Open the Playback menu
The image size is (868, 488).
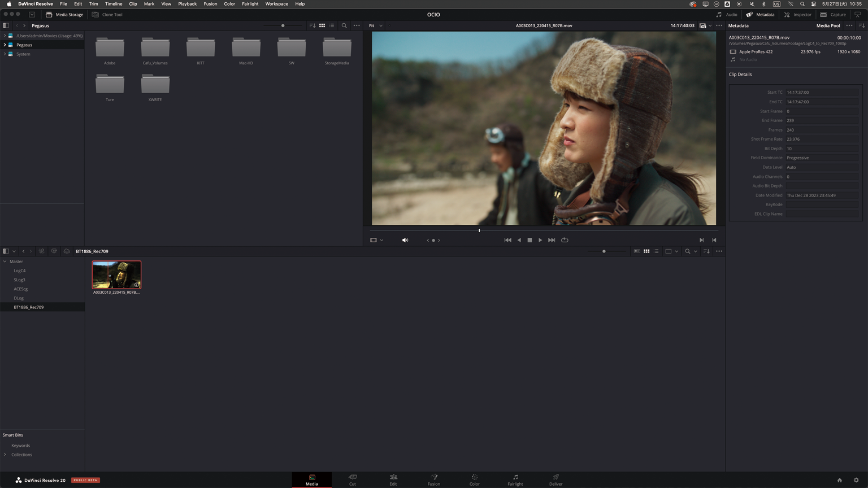pos(187,4)
